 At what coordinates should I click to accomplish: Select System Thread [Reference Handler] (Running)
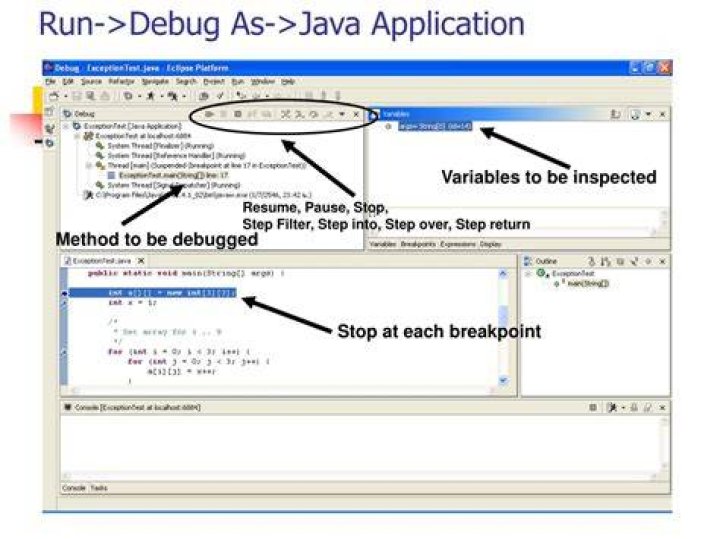[x=176, y=156]
